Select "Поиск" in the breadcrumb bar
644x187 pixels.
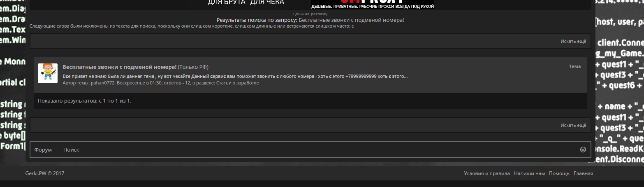tap(71, 150)
